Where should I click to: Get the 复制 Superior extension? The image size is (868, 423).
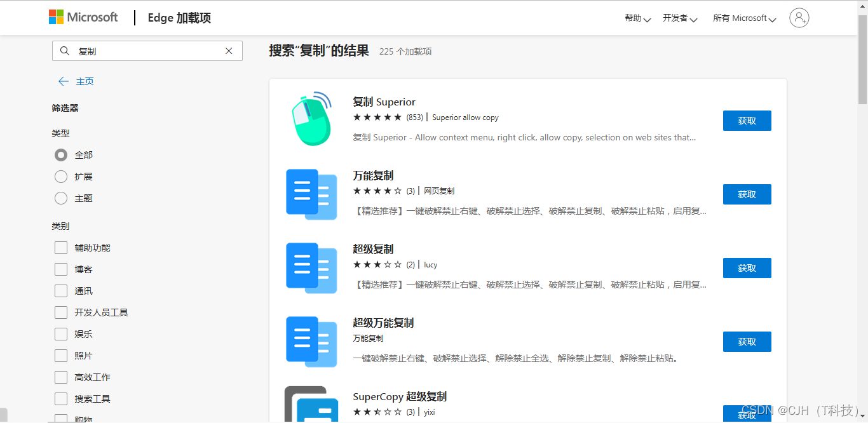[x=747, y=121]
